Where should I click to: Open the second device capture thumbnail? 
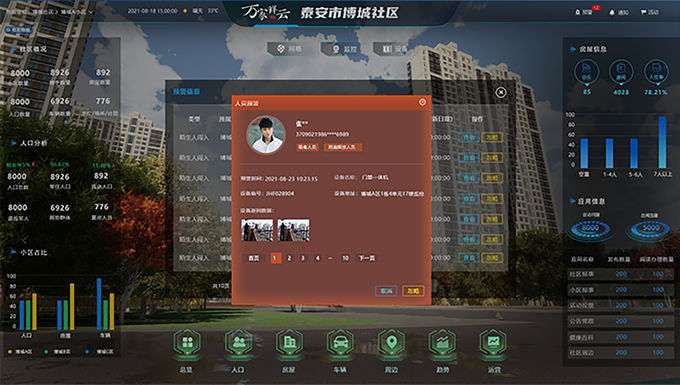pyautogui.click(x=294, y=230)
